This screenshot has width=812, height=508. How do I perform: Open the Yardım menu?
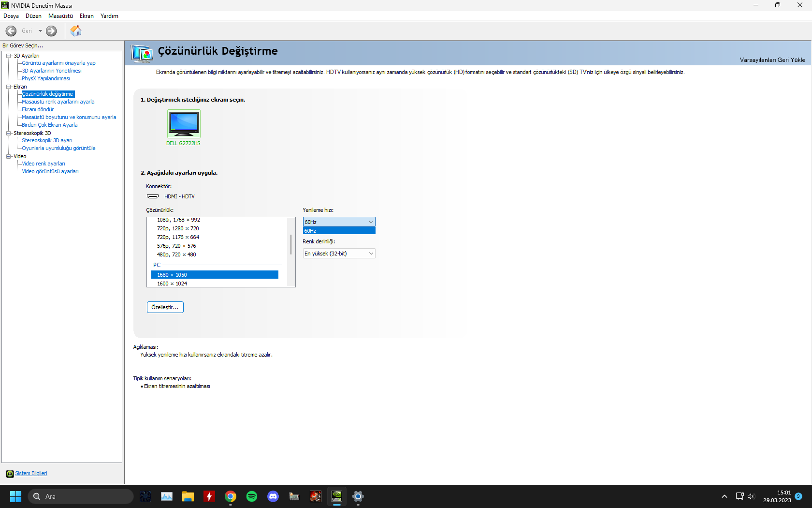click(x=109, y=16)
